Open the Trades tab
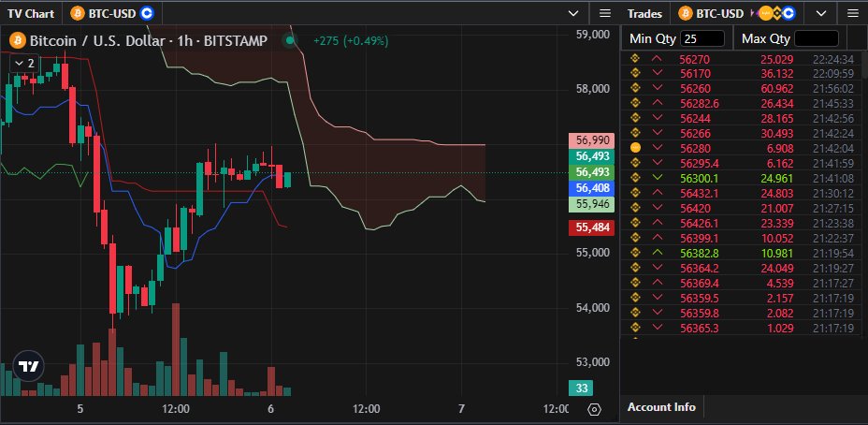 [644, 13]
